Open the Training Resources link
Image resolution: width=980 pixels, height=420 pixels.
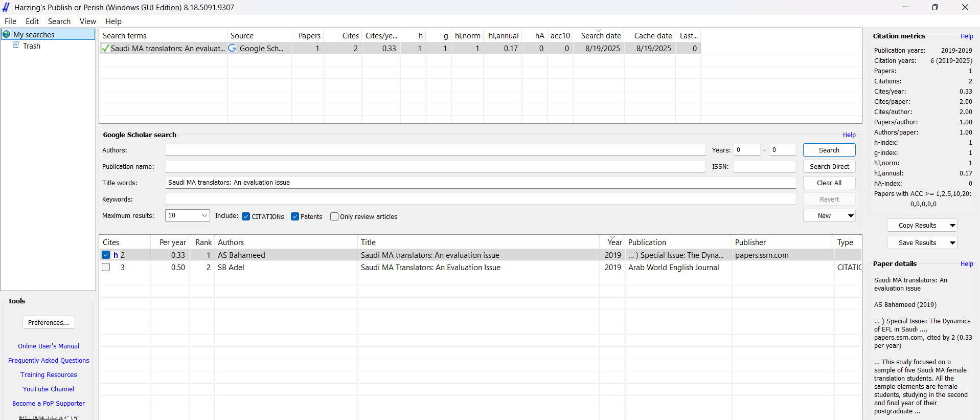pyautogui.click(x=49, y=375)
